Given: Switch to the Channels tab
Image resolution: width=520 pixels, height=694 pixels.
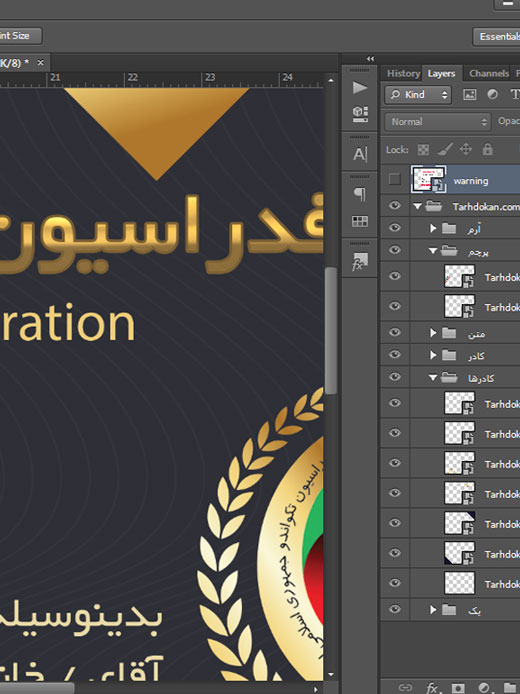Looking at the screenshot, I should [489, 73].
